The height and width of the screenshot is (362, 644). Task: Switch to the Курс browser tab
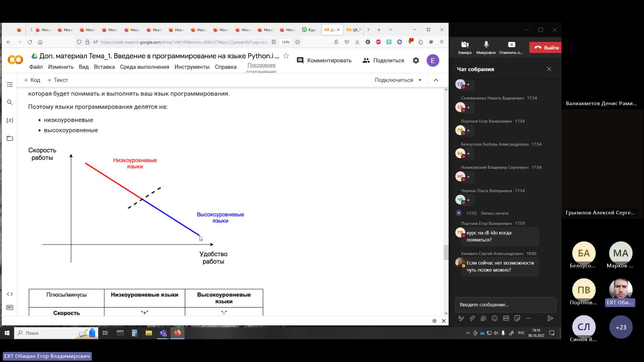(x=309, y=29)
